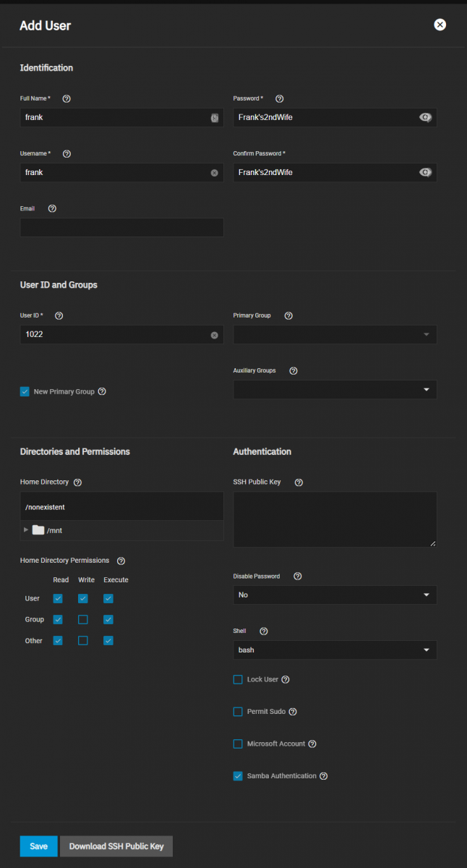Screen dimensions: 467x868
Task: Open Disable Password dropdown
Action: 335,595
